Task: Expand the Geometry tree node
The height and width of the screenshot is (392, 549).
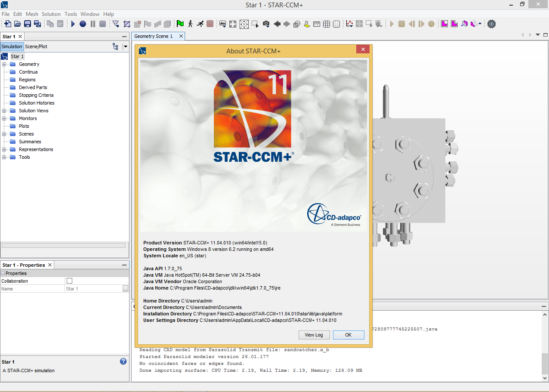Action: [x=4, y=64]
